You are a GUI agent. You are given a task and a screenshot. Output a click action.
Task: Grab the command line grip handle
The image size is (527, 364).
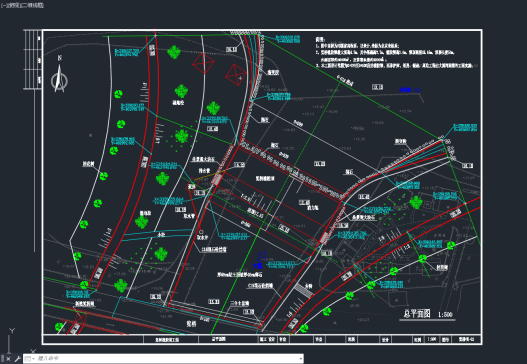pyautogui.click(x=3, y=359)
